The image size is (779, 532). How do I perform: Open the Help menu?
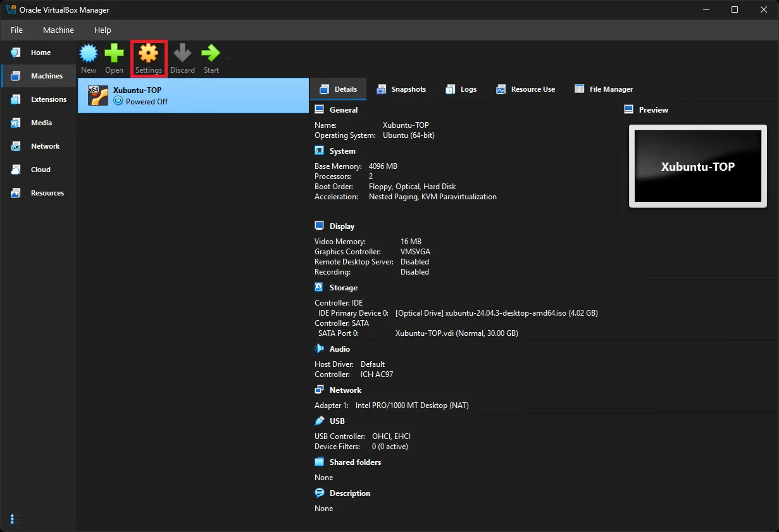pyautogui.click(x=103, y=30)
